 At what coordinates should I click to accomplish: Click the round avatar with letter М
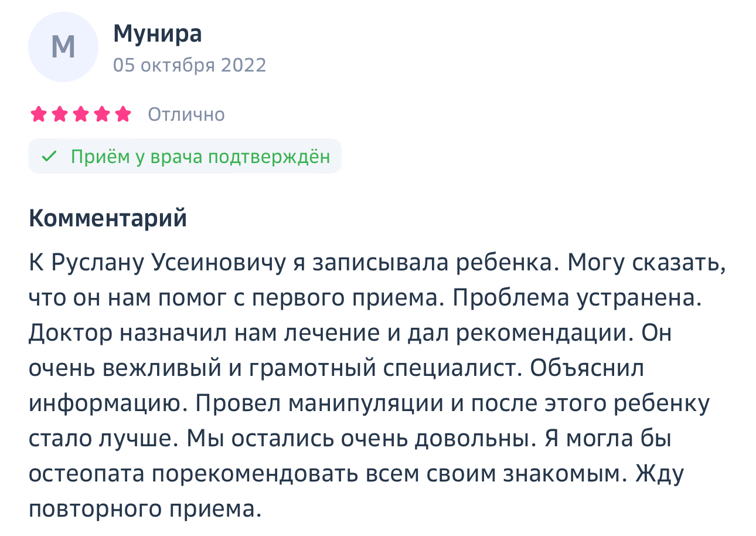tap(63, 47)
